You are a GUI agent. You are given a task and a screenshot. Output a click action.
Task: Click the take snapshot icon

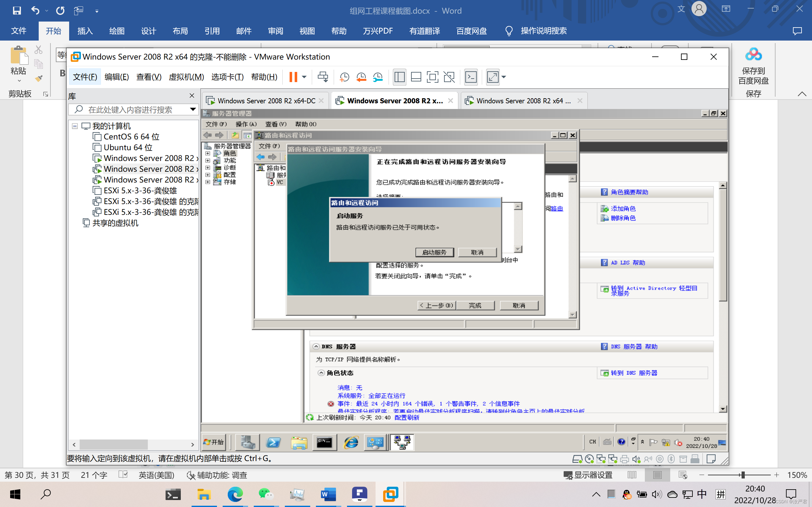(344, 77)
